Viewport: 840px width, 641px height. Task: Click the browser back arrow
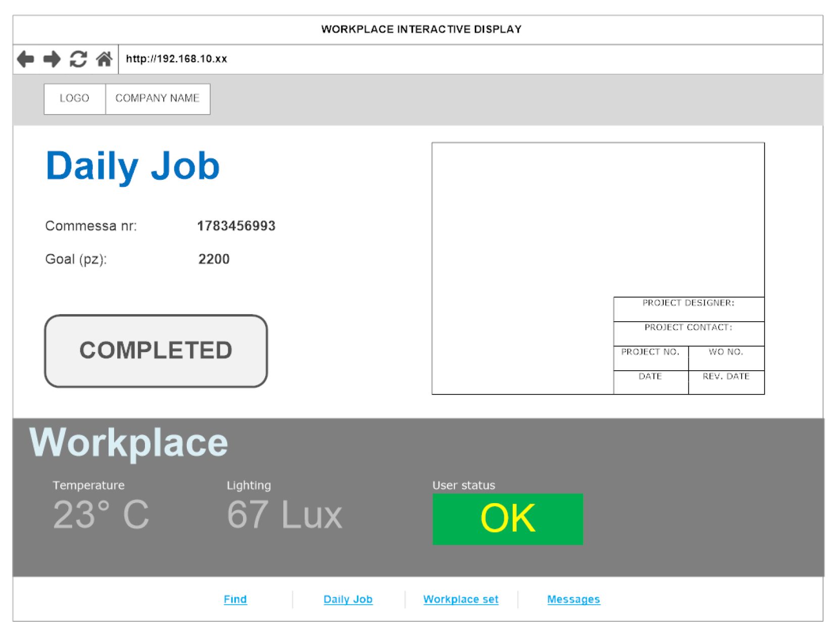[25, 59]
